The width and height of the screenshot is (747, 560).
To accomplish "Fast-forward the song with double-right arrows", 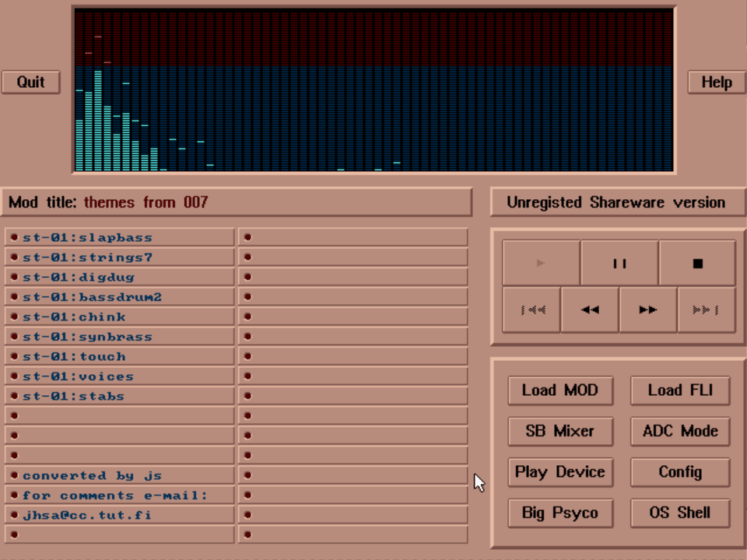I will click(648, 310).
